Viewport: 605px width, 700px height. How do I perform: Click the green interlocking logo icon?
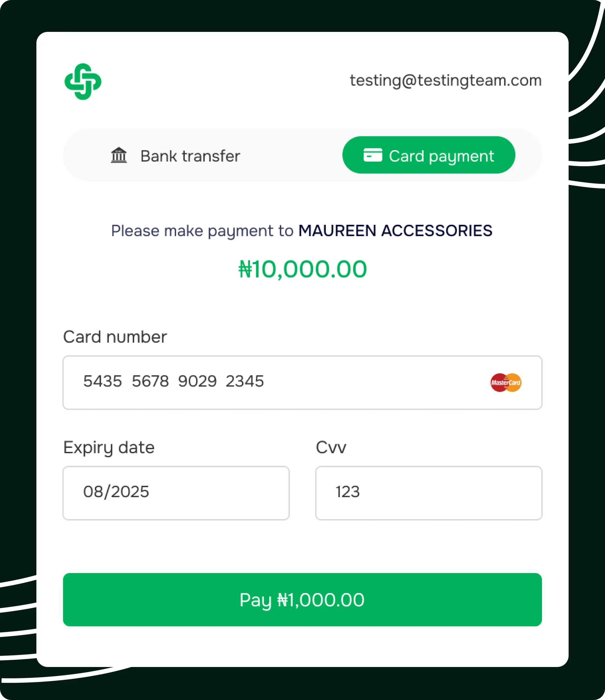click(83, 81)
